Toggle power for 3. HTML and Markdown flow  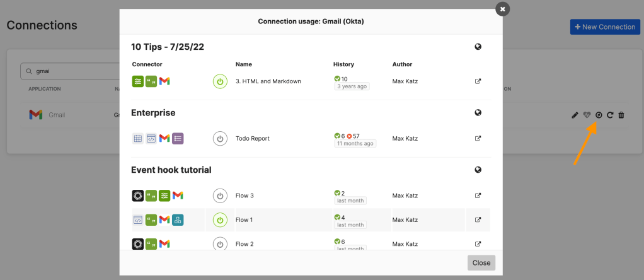220,81
